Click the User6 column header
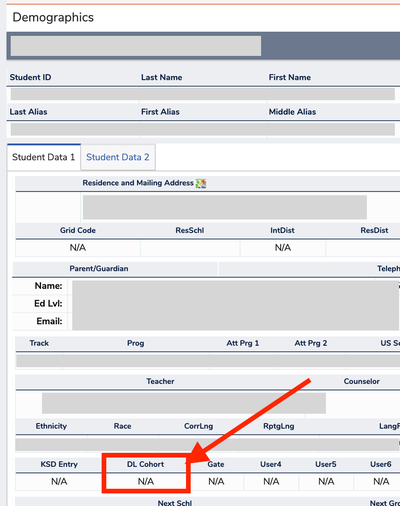This screenshot has height=506, width=400. click(x=381, y=464)
